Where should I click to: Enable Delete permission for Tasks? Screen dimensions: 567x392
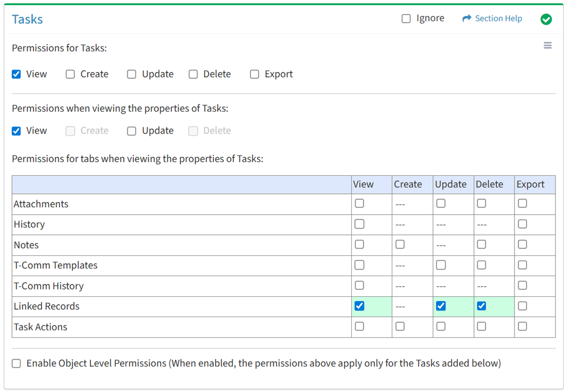(x=193, y=74)
